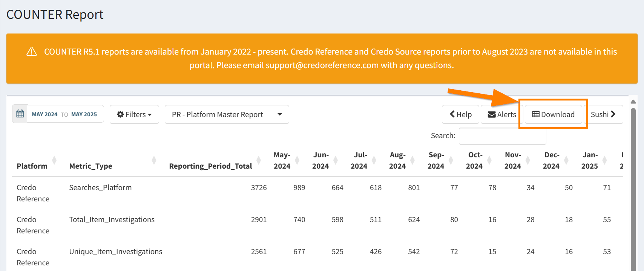This screenshot has height=271, width=644.
Task: Open the calendar date picker icon
Action: 20,114
